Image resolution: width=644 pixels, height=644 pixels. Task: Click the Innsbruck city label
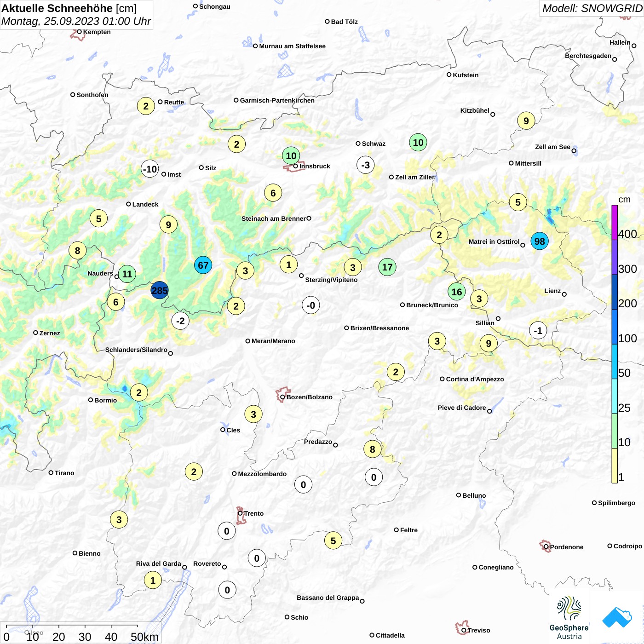(315, 166)
